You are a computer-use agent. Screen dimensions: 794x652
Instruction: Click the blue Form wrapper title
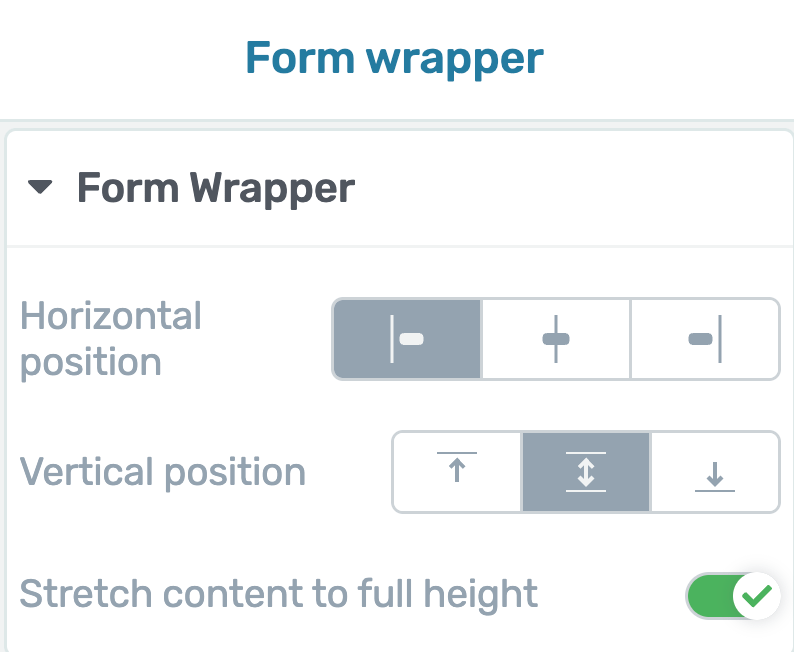click(394, 60)
